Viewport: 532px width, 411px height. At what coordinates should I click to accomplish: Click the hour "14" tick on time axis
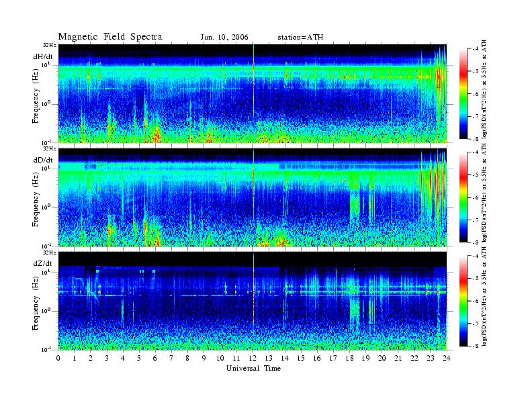click(x=285, y=358)
